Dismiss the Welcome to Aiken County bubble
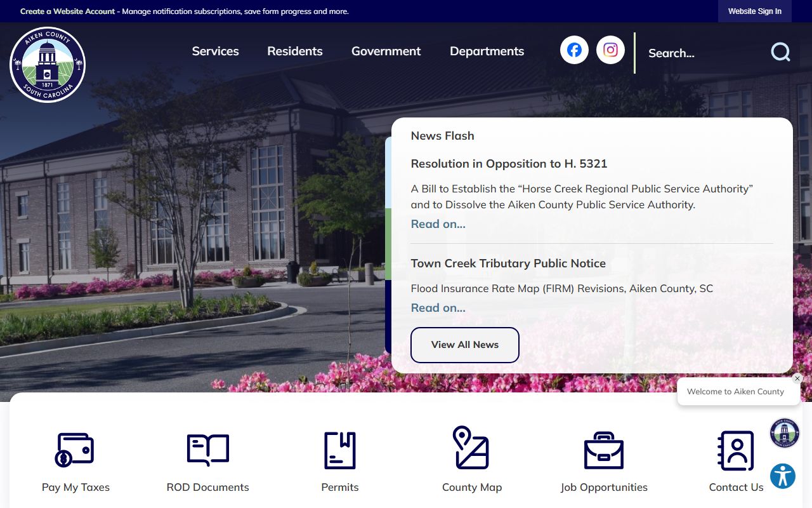Image resolution: width=812 pixels, height=508 pixels. click(797, 378)
